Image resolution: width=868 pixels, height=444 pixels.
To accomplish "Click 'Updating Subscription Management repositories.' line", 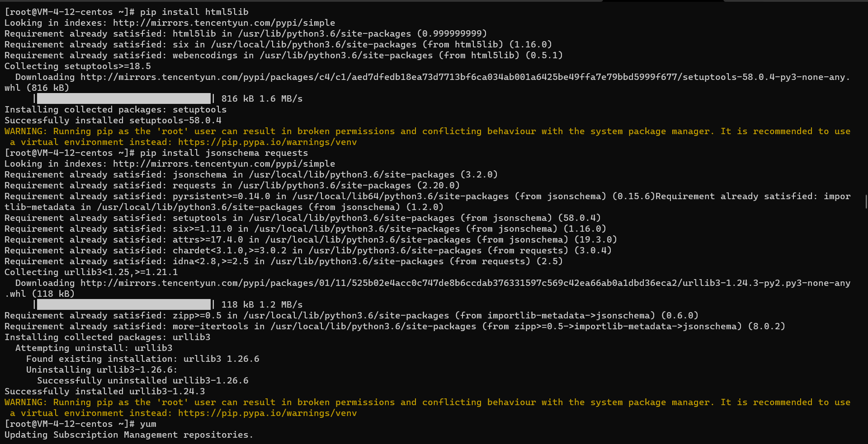I will tap(128, 435).
